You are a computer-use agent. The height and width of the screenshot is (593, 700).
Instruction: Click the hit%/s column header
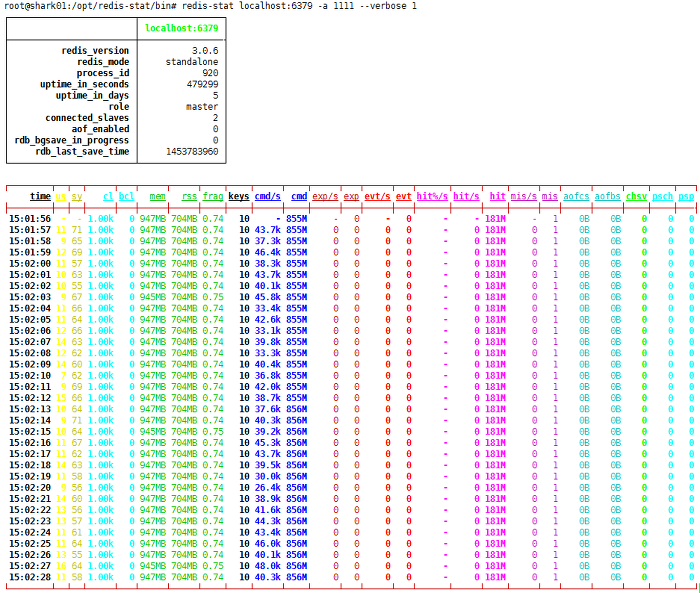click(432, 196)
